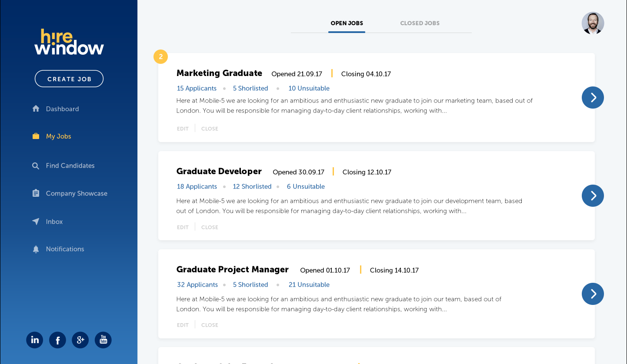627x364 pixels.
Task: Open the Dashboard from the sidebar
Action: (x=62, y=109)
